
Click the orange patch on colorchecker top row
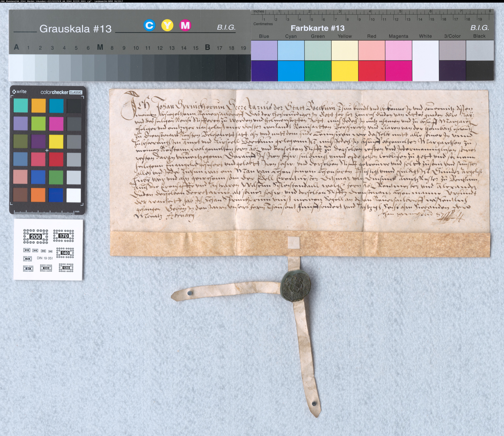tap(39, 106)
